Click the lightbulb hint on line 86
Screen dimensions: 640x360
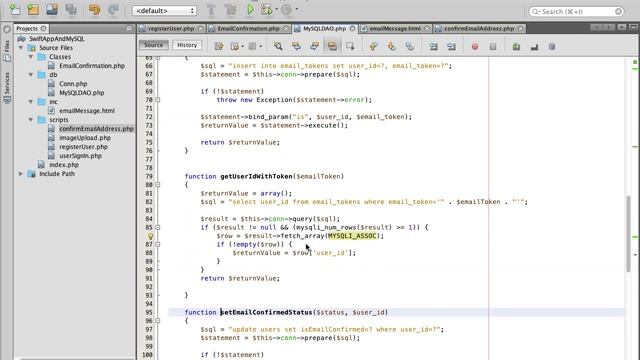(x=150, y=236)
